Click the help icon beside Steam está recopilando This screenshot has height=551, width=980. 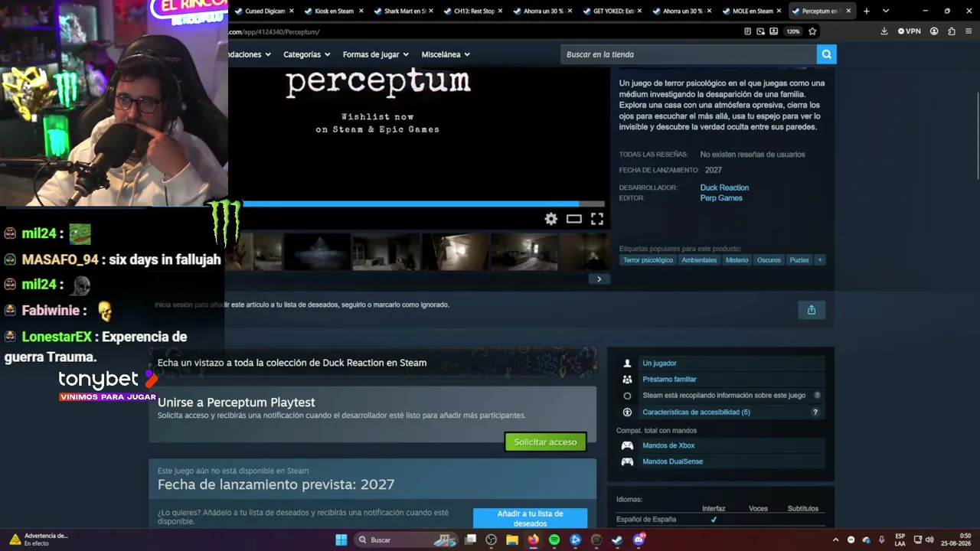pyautogui.click(x=817, y=396)
